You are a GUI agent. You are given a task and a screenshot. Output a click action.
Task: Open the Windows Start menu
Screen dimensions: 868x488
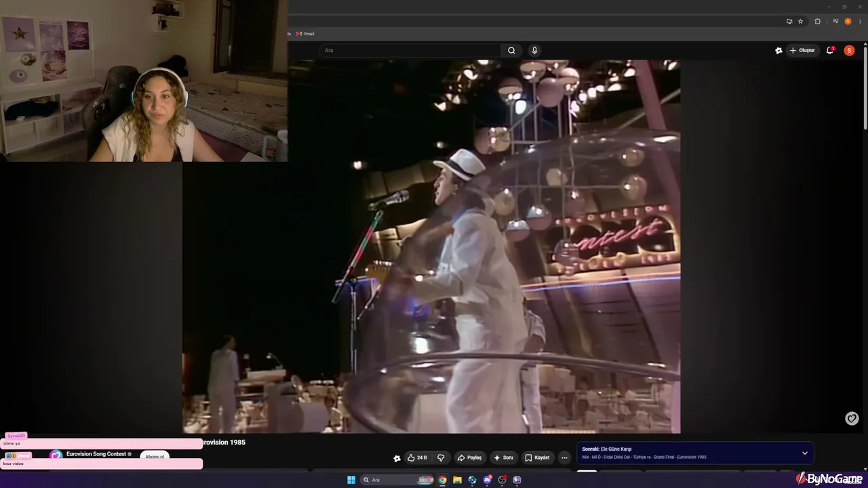click(x=351, y=480)
